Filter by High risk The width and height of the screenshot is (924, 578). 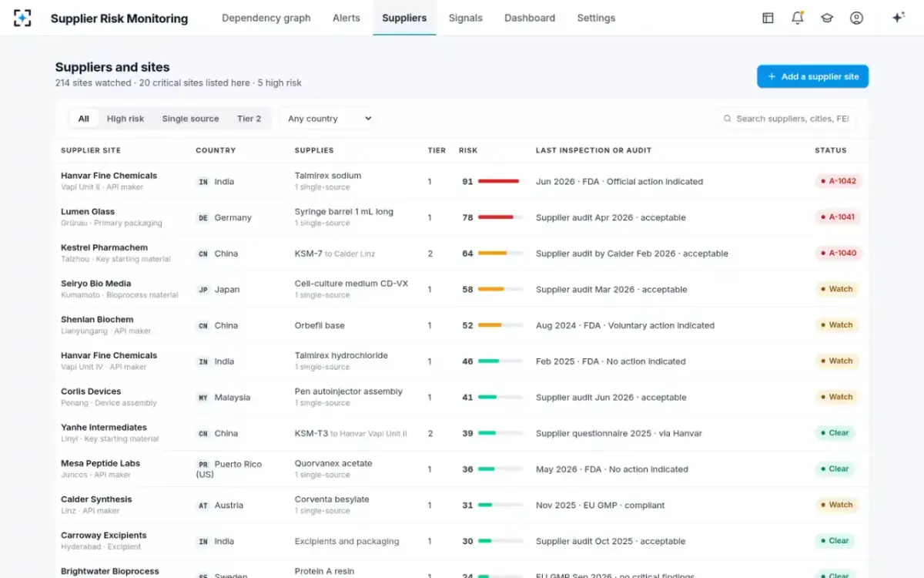coord(126,119)
